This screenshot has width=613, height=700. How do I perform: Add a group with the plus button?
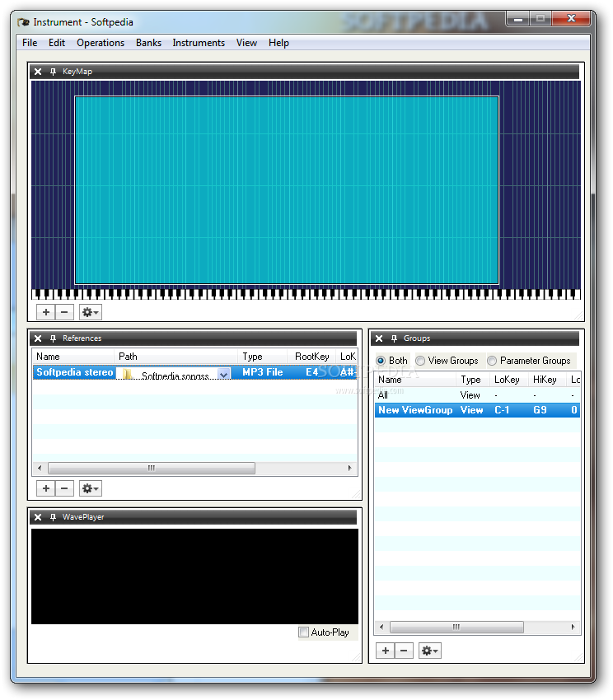(386, 651)
